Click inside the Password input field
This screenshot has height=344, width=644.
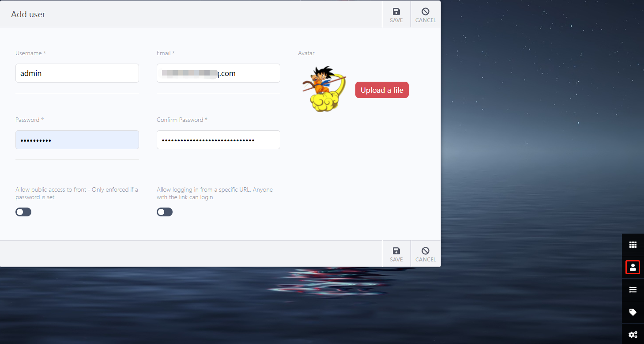click(x=77, y=140)
